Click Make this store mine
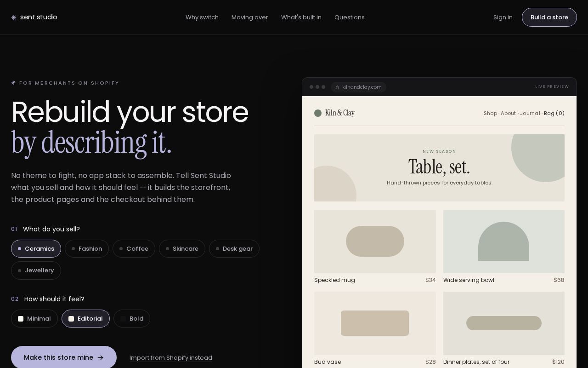 coord(64,357)
